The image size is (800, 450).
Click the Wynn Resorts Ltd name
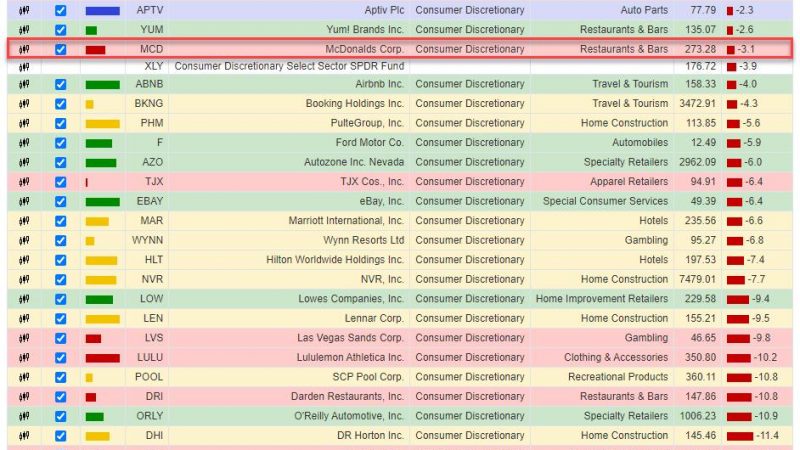(364, 240)
